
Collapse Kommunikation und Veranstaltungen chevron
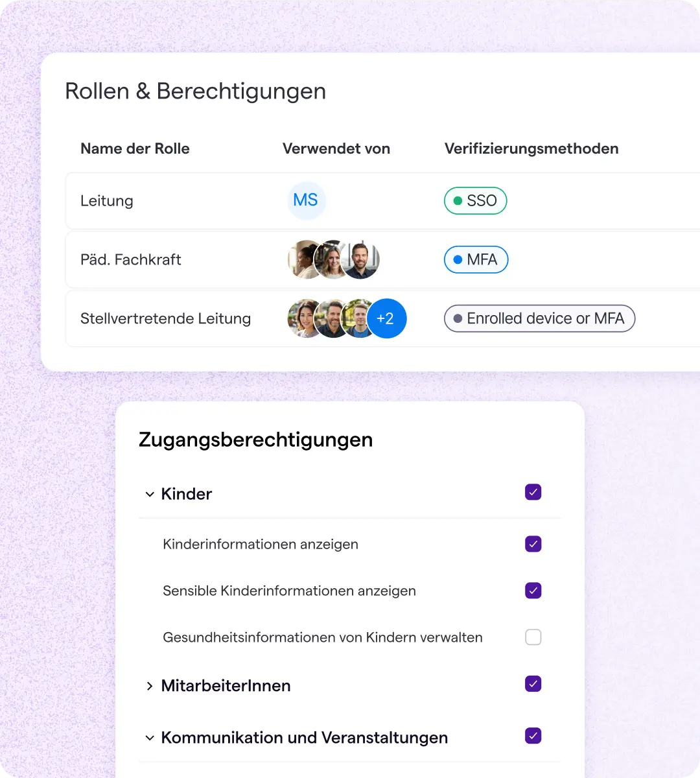point(150,738)
